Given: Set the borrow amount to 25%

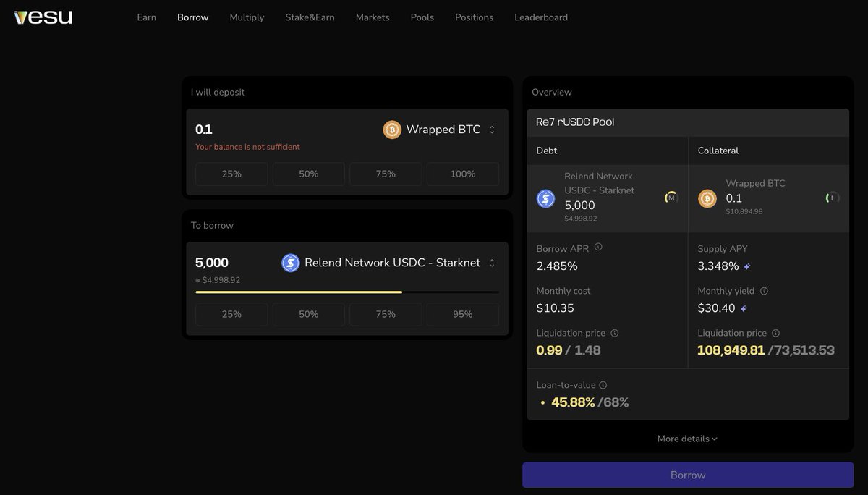Looking at the screenshot, I should (x=231, y=314).
